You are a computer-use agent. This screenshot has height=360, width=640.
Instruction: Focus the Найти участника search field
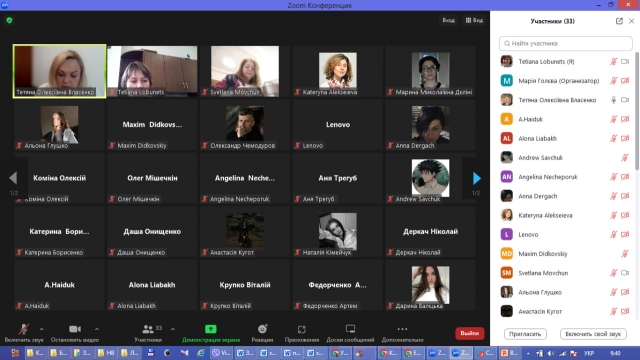tap(565, 43)
